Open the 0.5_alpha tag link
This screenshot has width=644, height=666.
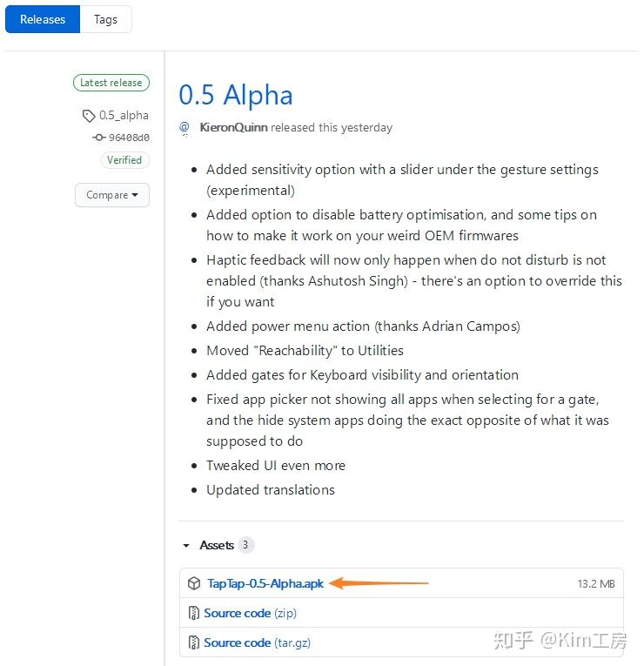pos(124,116)
